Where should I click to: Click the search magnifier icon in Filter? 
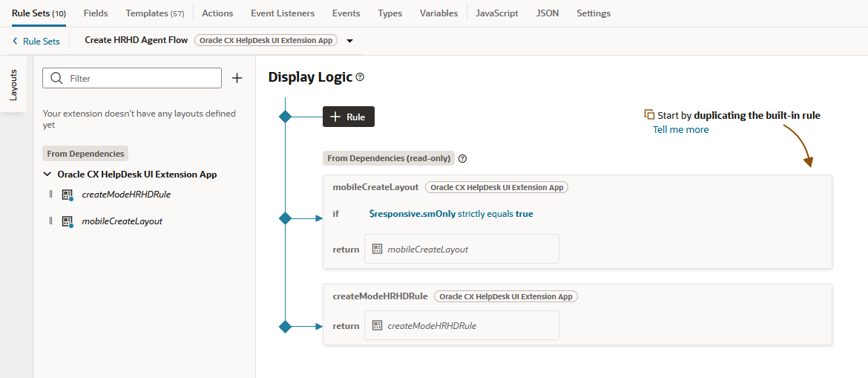point(56,78)
